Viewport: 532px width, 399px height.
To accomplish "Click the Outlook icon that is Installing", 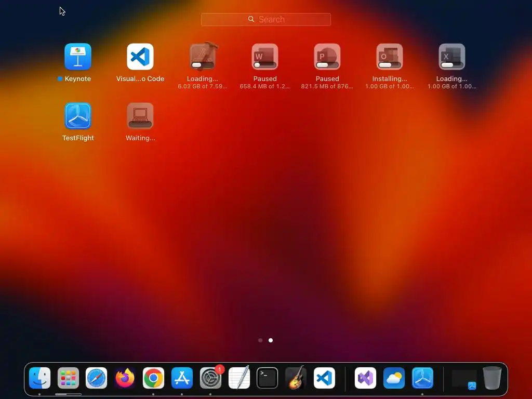I will 390,57.
